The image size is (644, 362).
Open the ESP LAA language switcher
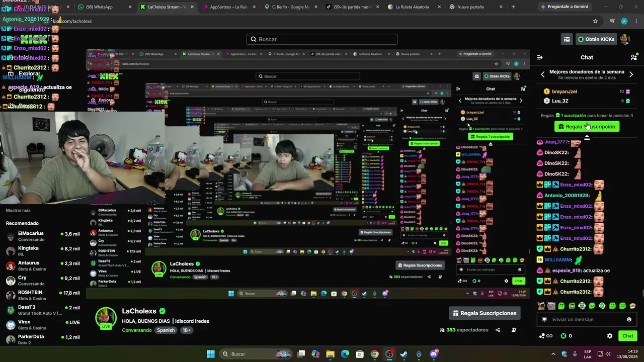point(588,354)
